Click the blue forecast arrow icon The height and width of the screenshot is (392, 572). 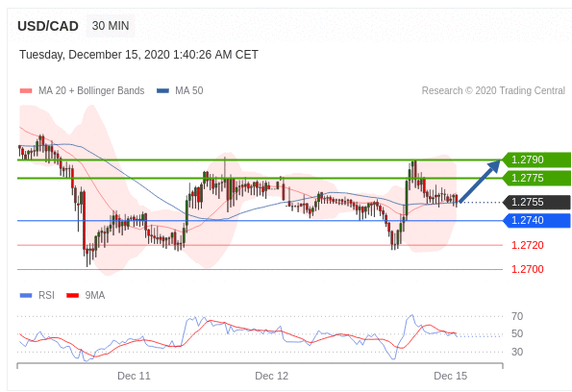(479, 181)
